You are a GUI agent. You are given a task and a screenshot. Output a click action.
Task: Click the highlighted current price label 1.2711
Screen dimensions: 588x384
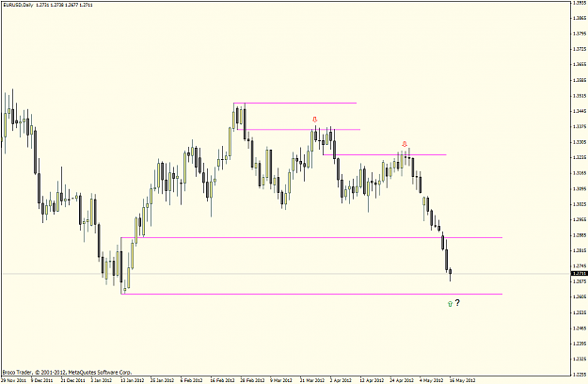[579, 274]
